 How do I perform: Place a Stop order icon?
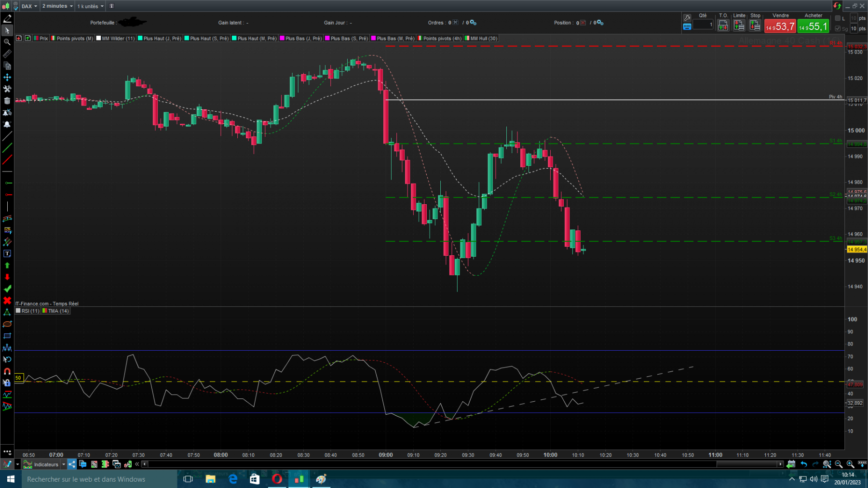click(755, 26)
